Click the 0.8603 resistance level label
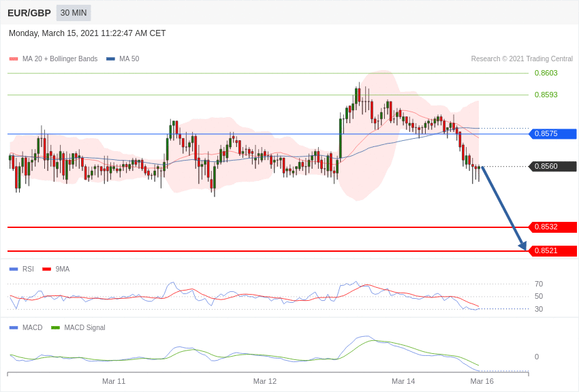Viewport: 579px width, 392px height. pos(546,73)
